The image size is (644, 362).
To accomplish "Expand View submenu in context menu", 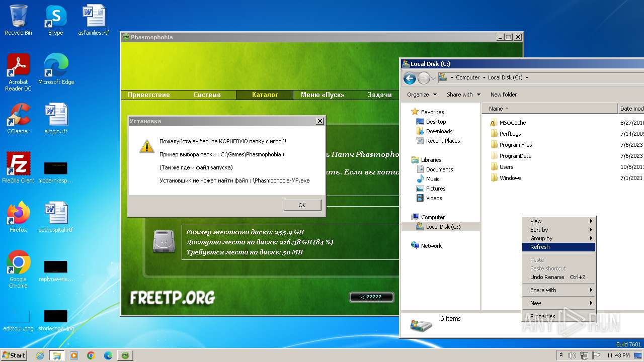I will point(558,221).
